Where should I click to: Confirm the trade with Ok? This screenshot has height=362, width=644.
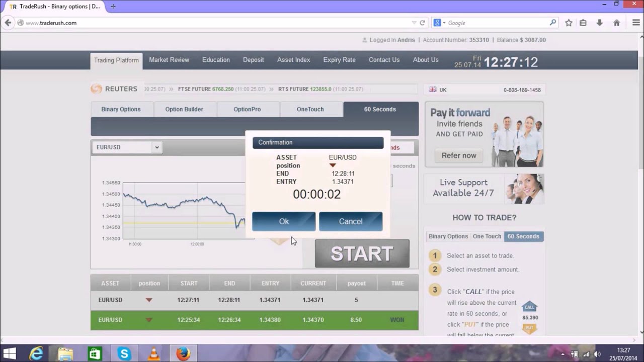[x=284, y=221]
